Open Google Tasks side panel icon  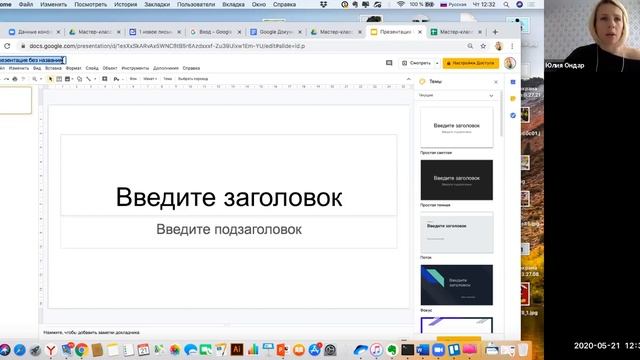(513, 116)
